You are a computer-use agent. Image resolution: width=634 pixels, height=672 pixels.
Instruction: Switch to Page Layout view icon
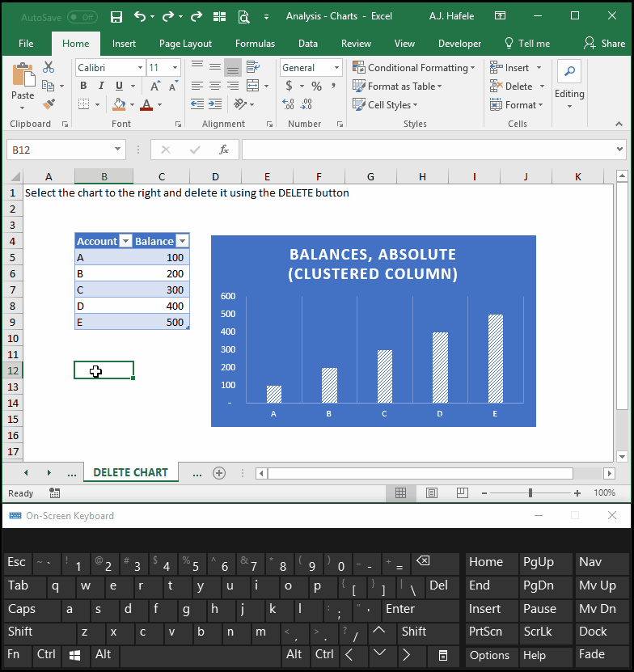pyautogui.click(x=432, y=492)
